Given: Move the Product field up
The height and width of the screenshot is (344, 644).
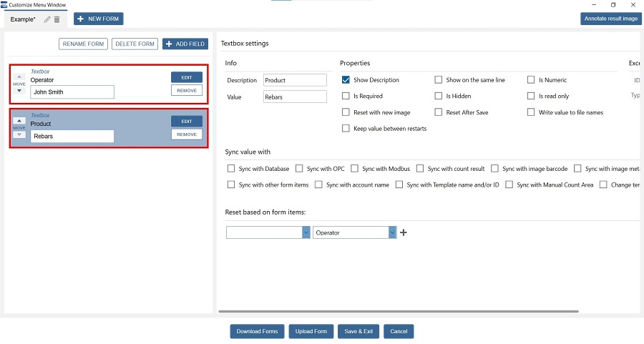Looking at the screenshot, I should click(x=19, y=121).
